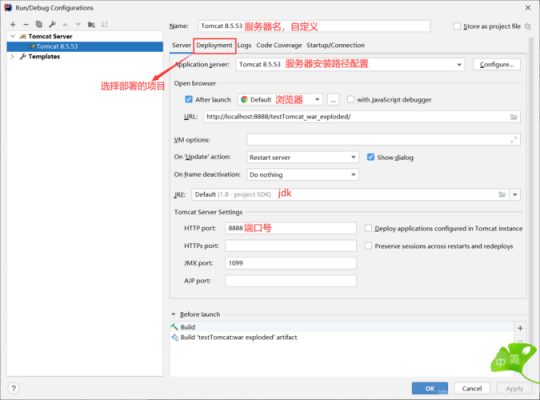
Task: Collapse Before launch section
Action: pyautogui.click(x=174, y=314)
